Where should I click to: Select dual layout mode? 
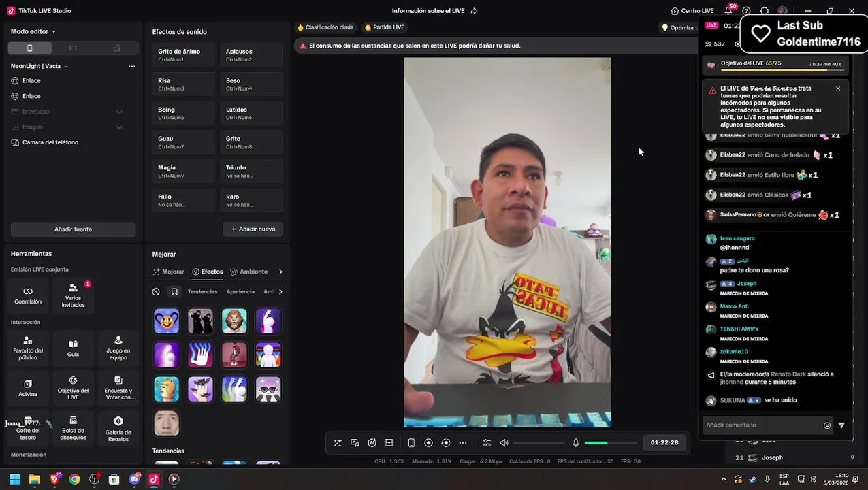(x=116, y=48)
